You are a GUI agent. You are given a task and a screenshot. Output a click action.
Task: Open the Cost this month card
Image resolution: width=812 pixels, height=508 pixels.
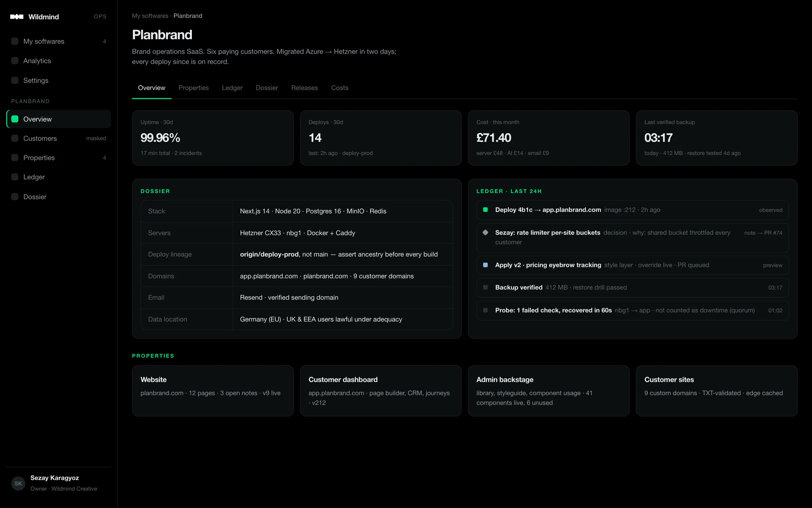coord(548,138)
